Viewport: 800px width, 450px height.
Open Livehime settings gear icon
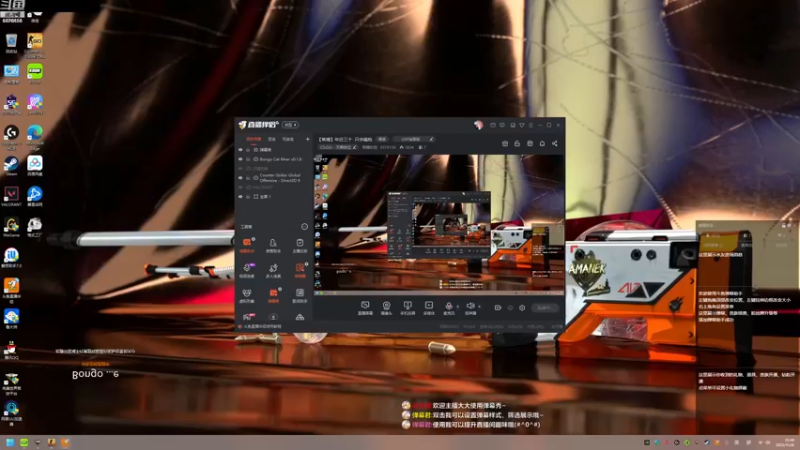(x=522, y=308)
